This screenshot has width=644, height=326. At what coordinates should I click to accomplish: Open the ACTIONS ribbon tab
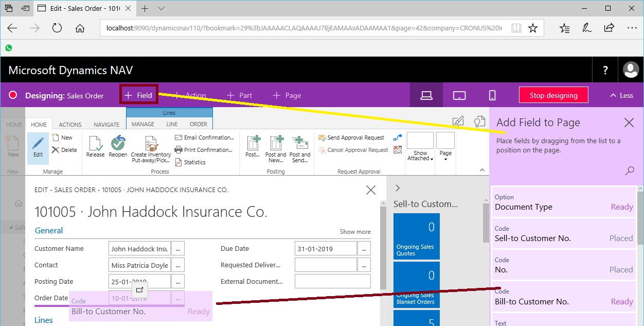coord(70,125)
